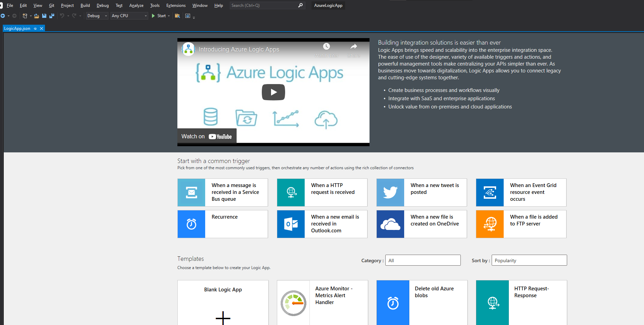Viewport: 644px width, 325px height.
Task: Expand the Redo history dropdown arrow
Action: tap(80, 16)
